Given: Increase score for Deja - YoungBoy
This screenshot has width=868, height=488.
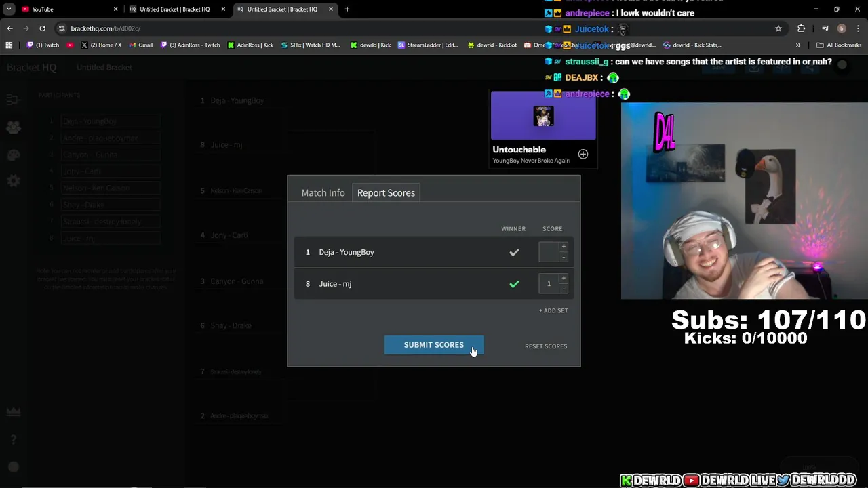Looking at the screenshot, I should point(564,247).
